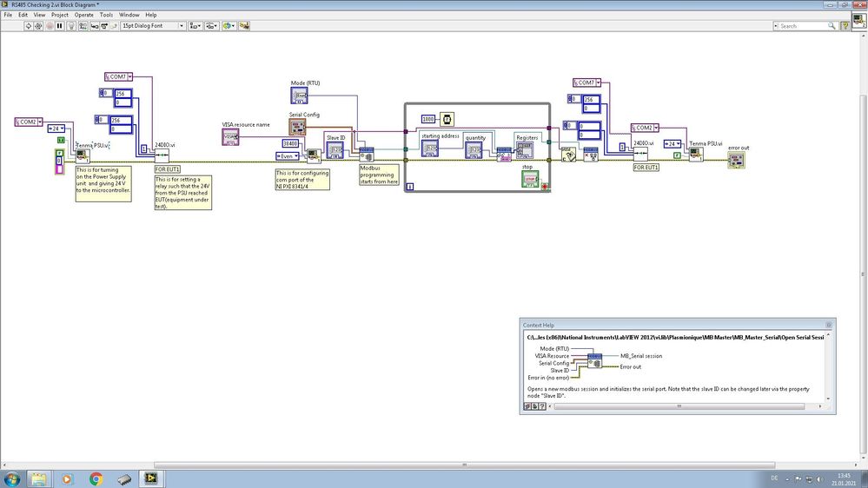
Task: Select the quantity control terminal
Action: (474, 150)
